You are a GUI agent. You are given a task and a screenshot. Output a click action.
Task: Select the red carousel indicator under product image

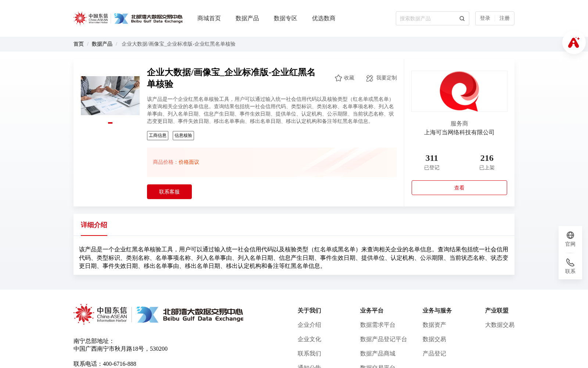[110, 123]
